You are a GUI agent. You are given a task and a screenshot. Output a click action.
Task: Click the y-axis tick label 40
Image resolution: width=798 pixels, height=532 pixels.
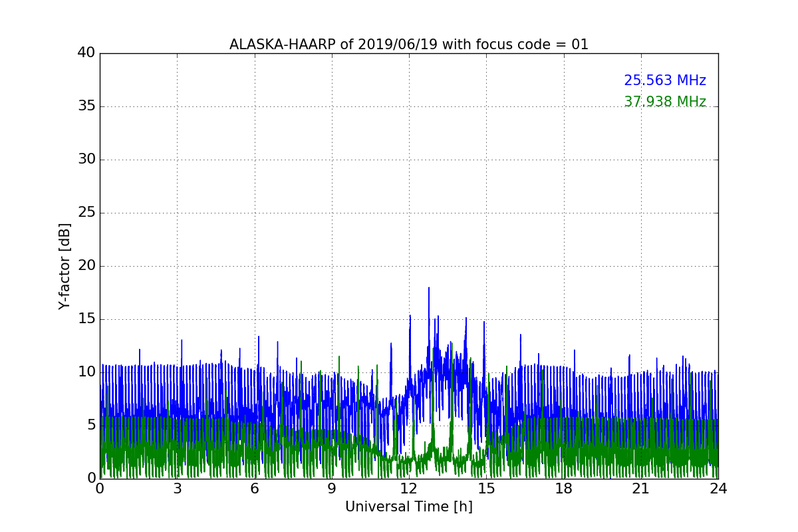85,53
